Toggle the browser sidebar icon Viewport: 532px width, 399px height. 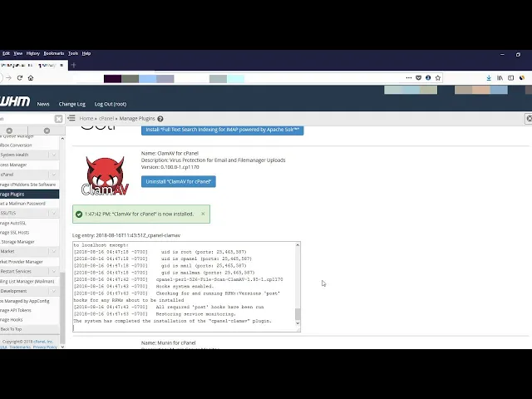pos(511,77)
